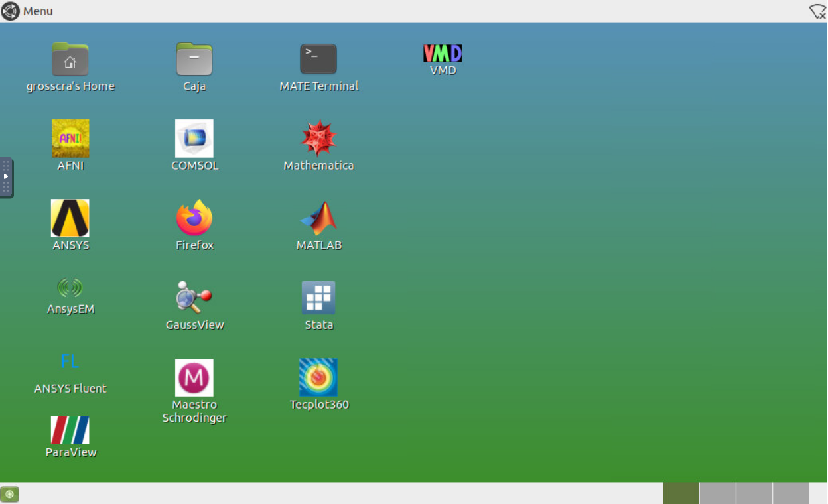
Task: Open Mathematica
Action: click(318, 139)
